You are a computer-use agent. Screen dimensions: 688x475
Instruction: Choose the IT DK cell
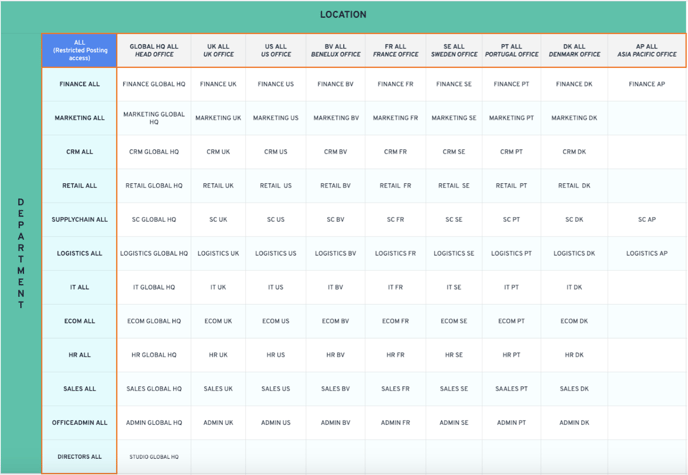pos(574,288)
